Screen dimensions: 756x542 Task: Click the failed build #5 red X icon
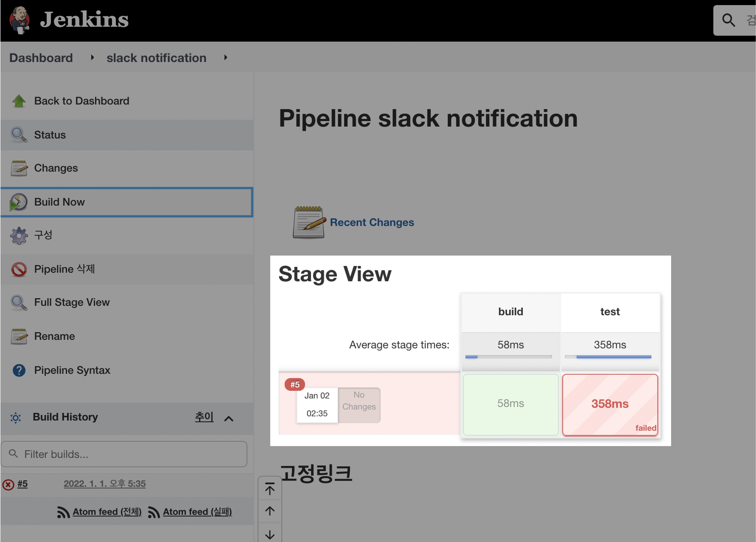tap(8, 484)
